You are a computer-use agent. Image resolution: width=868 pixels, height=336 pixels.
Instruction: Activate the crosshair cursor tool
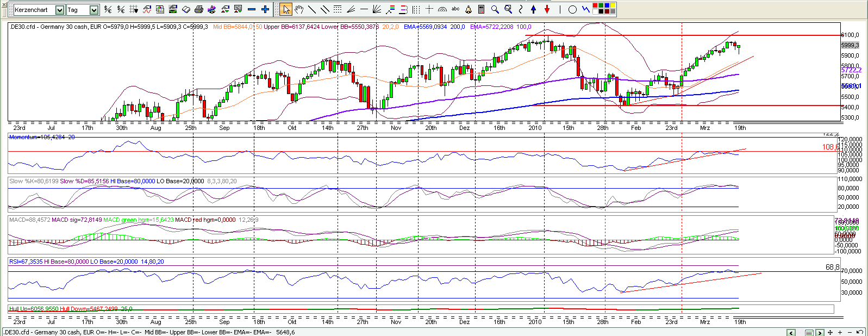point(429,9)
